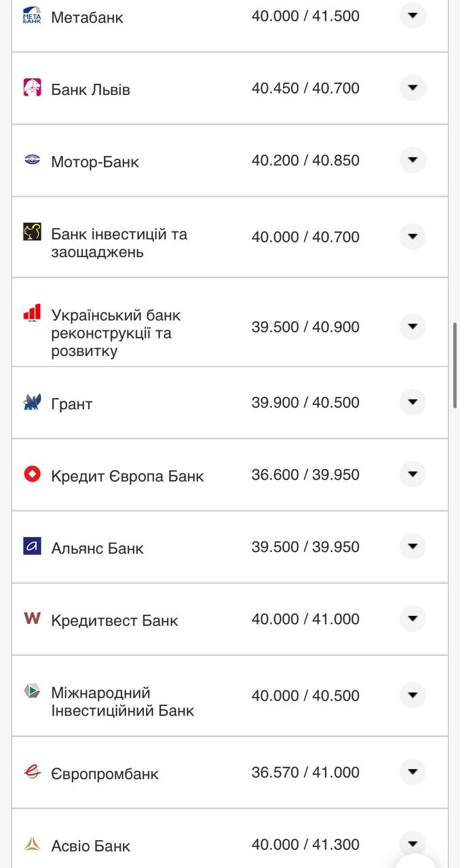Click the W logo of Кредитвест Банк

coord(32,618)
